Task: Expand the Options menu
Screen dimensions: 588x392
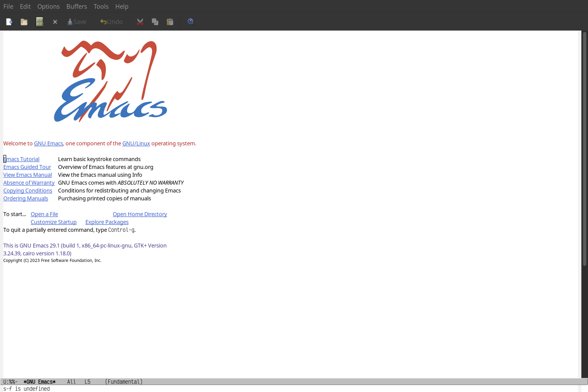Action: pyautogui.click(x=48, y=6)
